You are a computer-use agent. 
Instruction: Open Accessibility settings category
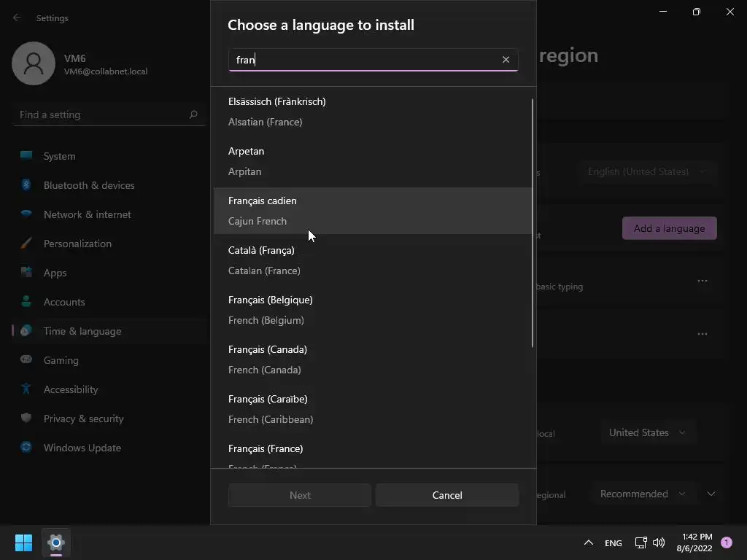(x=109, y=389)
